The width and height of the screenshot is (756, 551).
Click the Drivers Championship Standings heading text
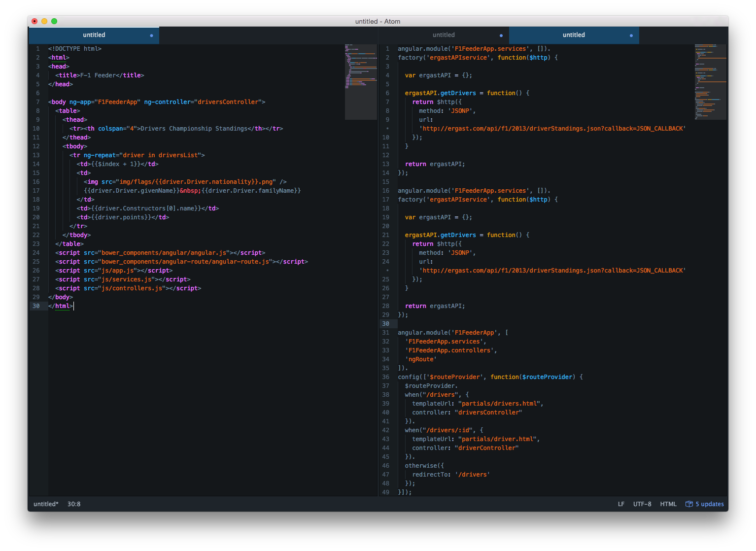pos(194,129)
